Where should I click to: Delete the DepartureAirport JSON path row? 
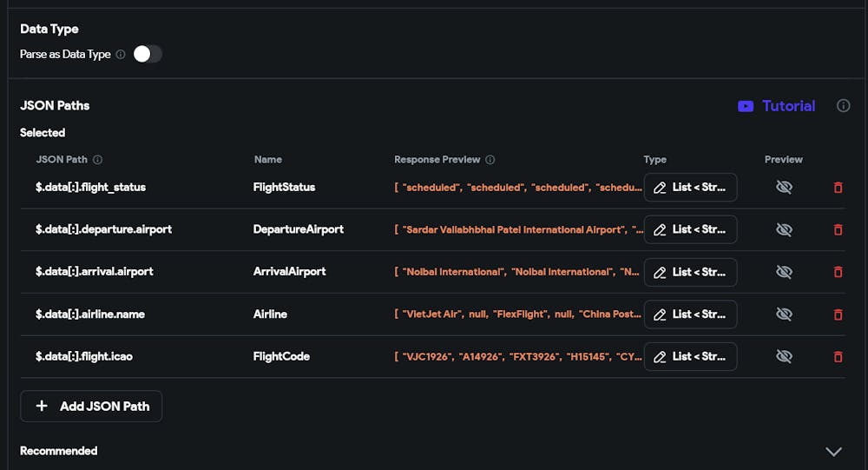click(838, 229)
